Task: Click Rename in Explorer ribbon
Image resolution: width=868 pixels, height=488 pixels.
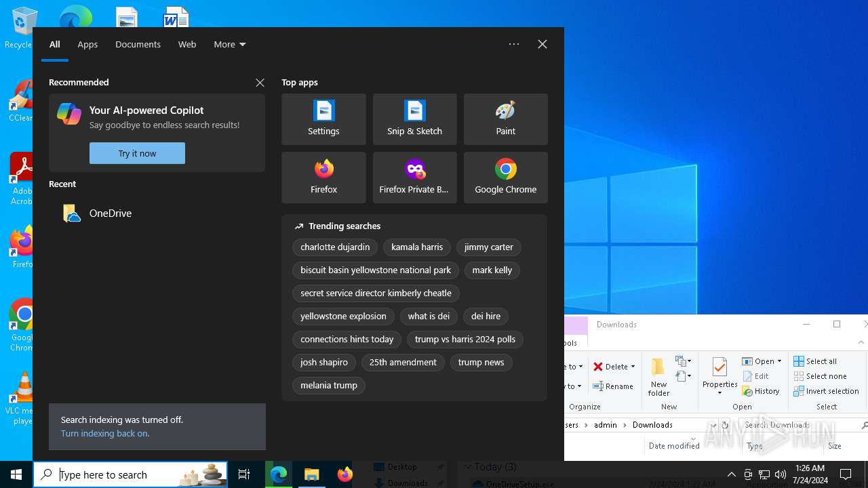Action: click(x=613, y=386)
